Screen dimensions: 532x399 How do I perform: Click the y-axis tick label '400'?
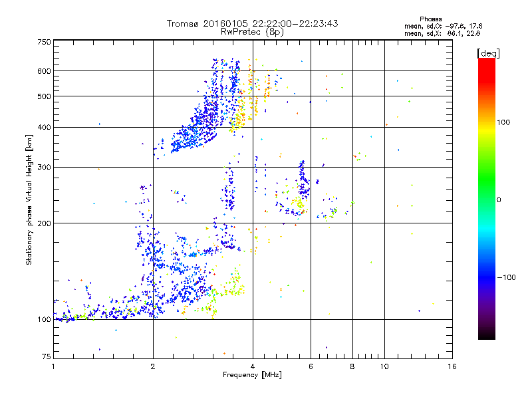[x=44, y=128]
